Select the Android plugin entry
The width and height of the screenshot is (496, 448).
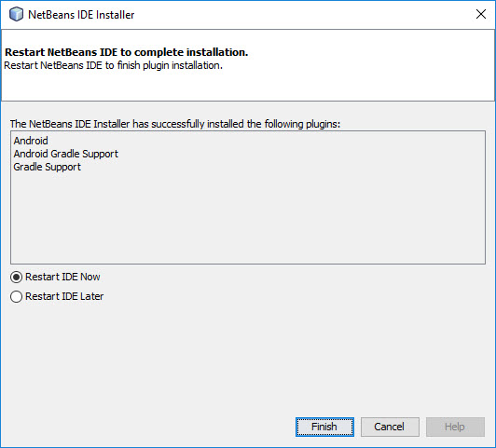[31, 141]
